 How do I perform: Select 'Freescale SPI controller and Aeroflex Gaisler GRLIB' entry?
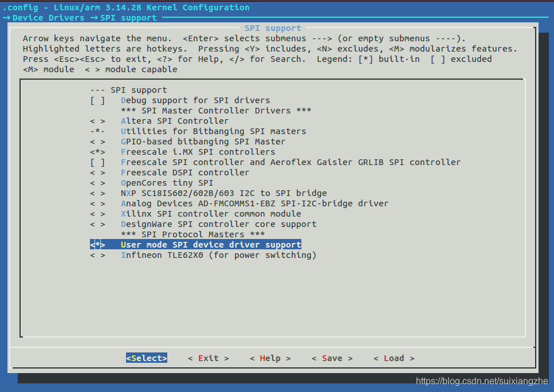click(290, 163)
